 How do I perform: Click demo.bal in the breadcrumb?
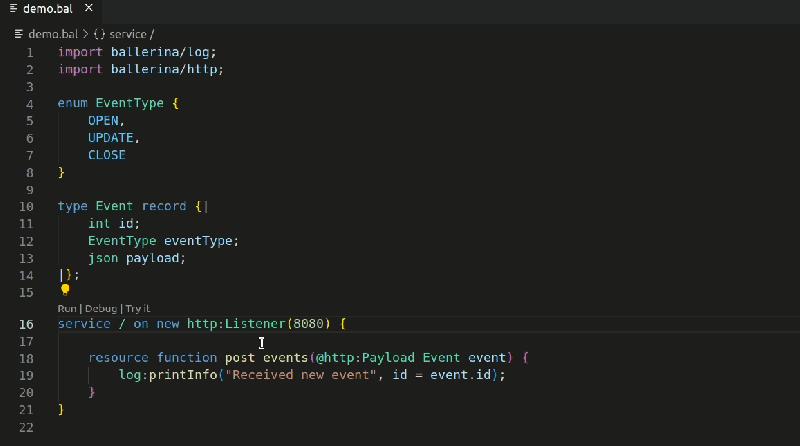click(x=53, y=34)
